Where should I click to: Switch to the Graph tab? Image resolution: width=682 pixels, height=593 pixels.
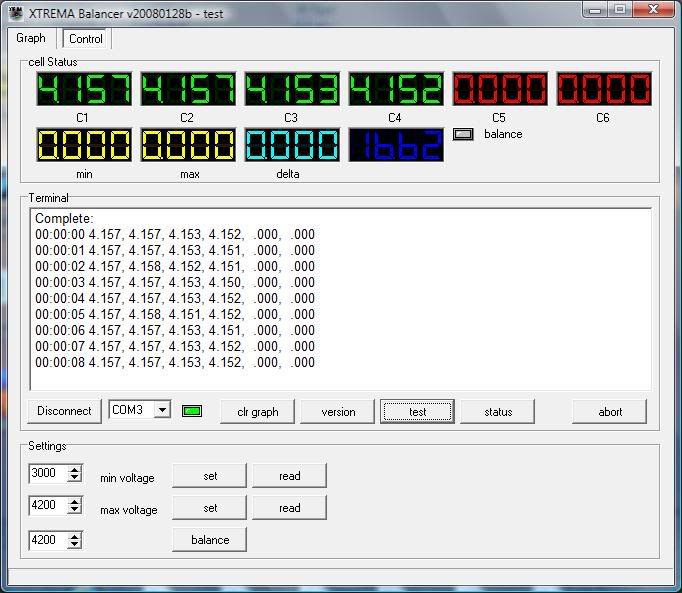tap(31, 38)
